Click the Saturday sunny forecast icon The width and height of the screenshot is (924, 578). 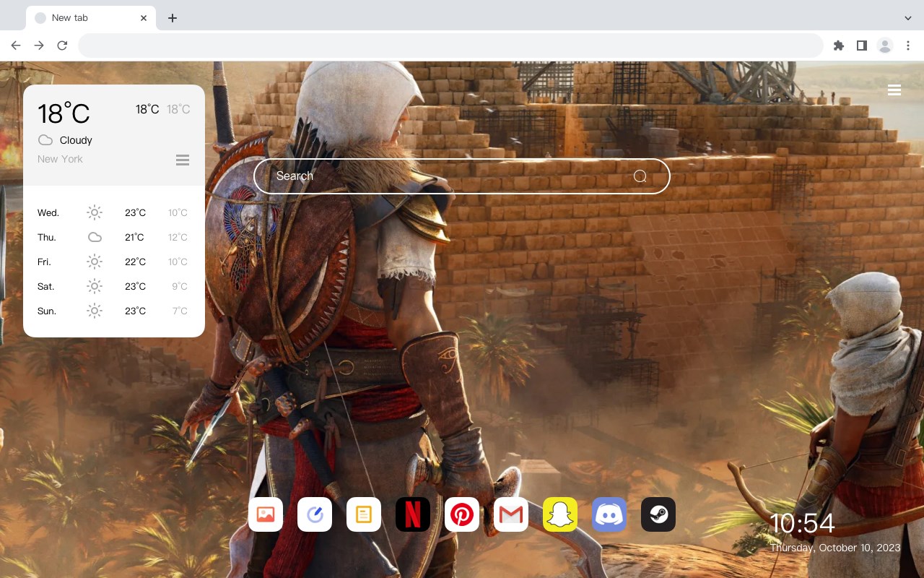coord(95,286)
